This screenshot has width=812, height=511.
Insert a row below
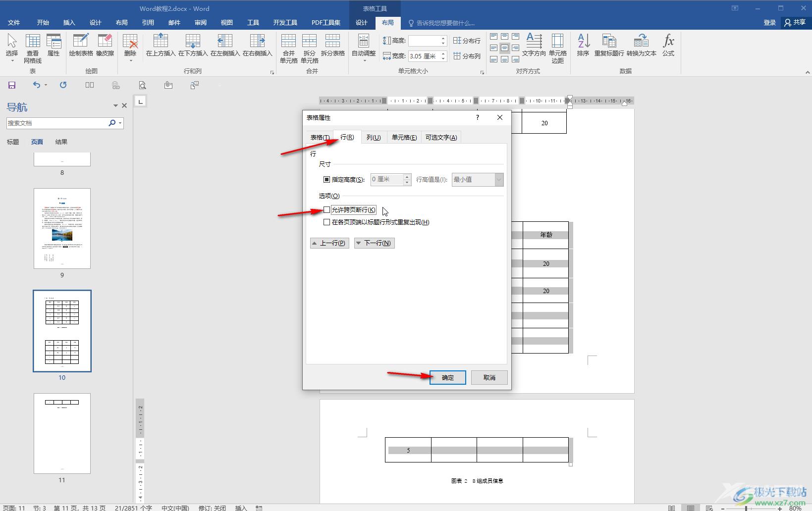193,45
